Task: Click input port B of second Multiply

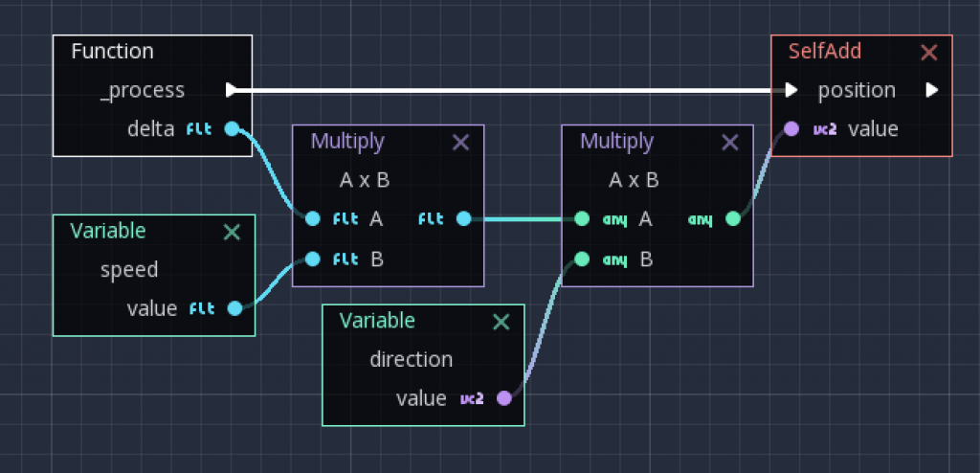Action: pyautogui.click(x=582, y=258)
